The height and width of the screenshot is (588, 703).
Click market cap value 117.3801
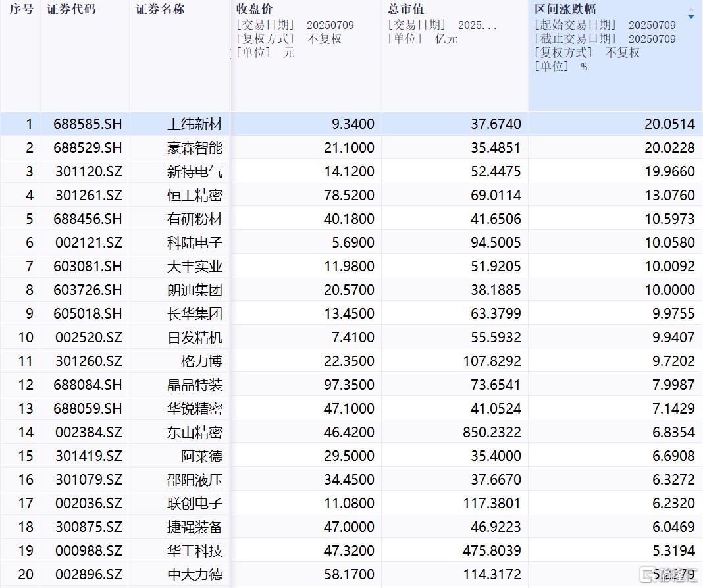pyautogui.click(x=492, y=503)
